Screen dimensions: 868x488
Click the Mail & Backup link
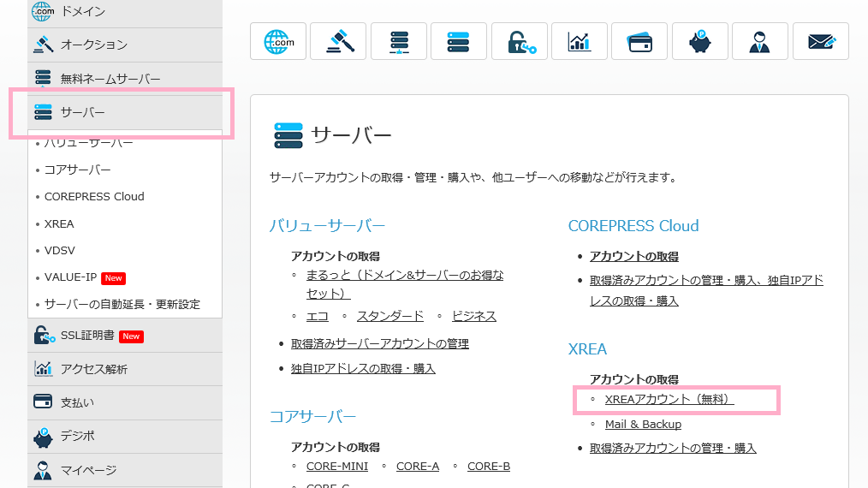[643, 424]
